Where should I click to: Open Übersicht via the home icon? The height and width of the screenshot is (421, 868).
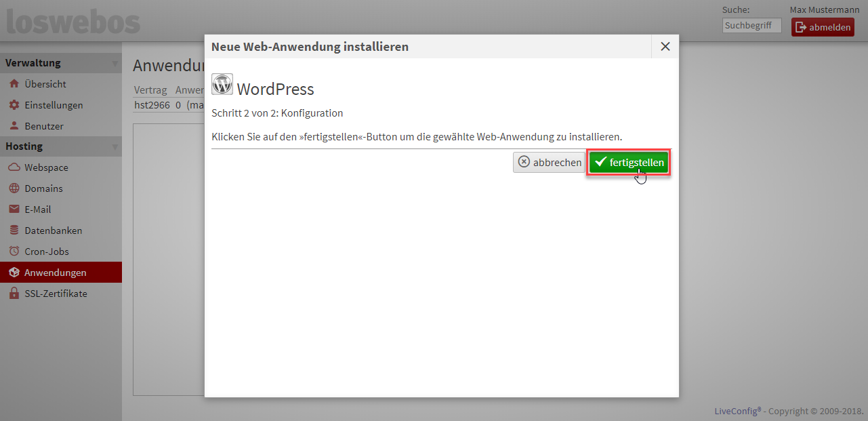14,84
